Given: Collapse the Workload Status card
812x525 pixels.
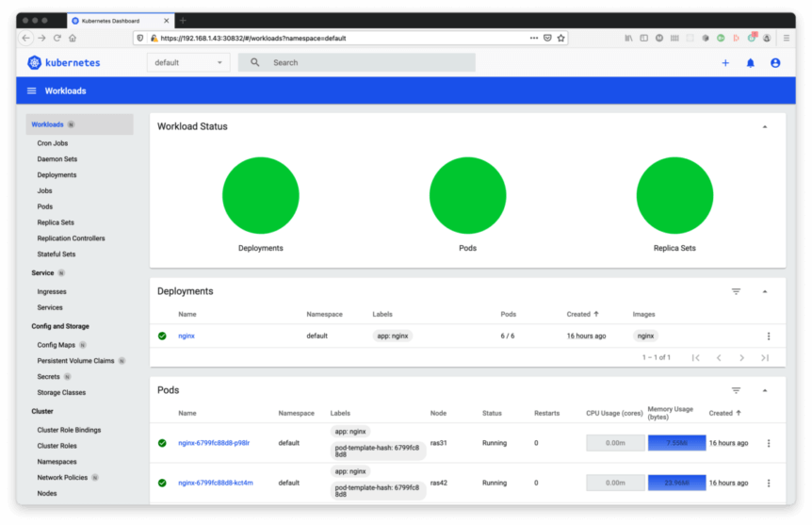Looking at the screenshot, I should tap(764, 126).
